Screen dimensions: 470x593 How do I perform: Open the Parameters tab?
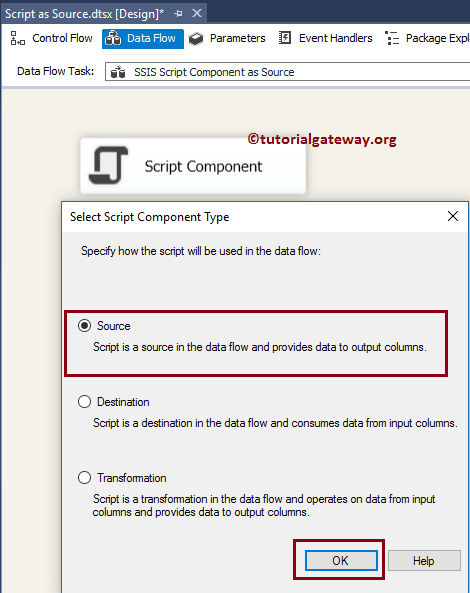227,39
